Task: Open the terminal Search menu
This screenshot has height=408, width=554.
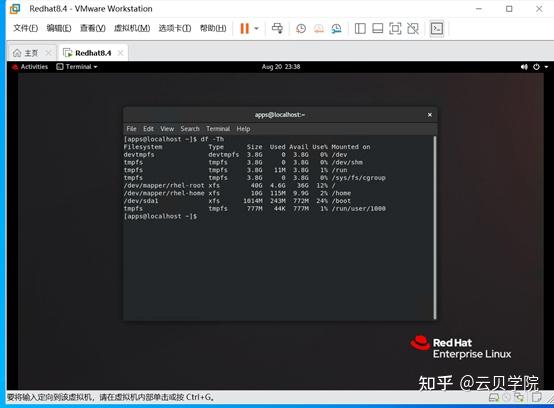Action: [x=190, y=129]
